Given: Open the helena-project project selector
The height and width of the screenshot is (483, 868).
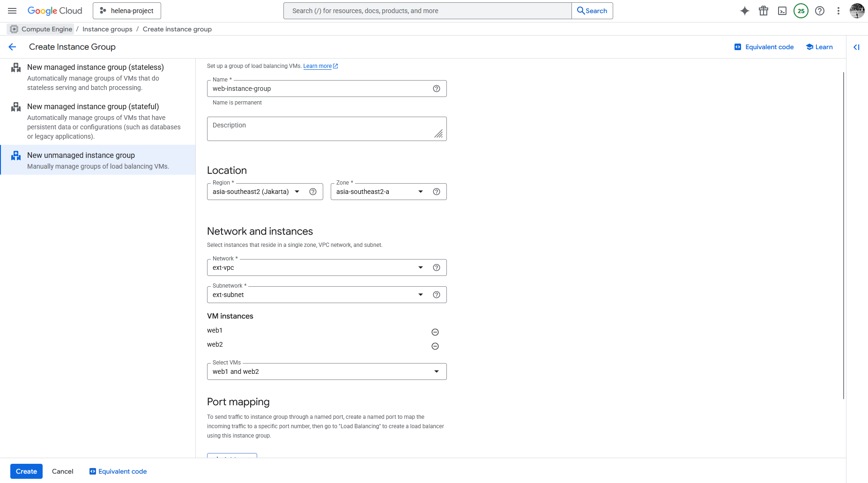Looking at the screenshot, I should 127,11.
